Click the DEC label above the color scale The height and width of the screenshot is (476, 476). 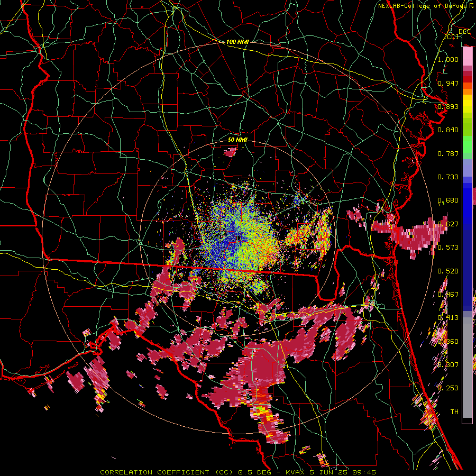464,32
